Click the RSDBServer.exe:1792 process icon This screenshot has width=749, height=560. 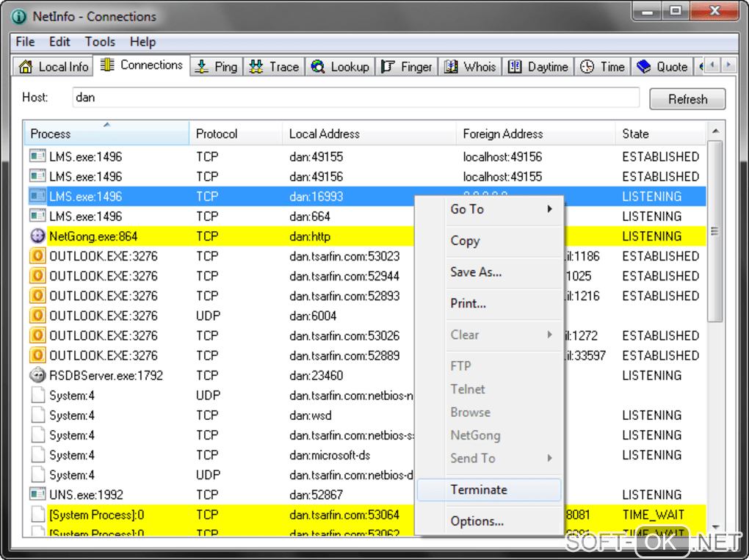(x=37, y=375)
